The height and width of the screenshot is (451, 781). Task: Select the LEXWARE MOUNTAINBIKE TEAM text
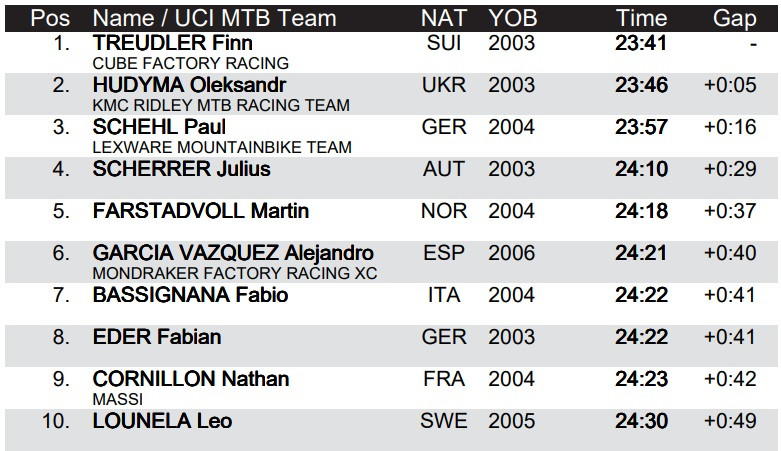click(222, 147)
